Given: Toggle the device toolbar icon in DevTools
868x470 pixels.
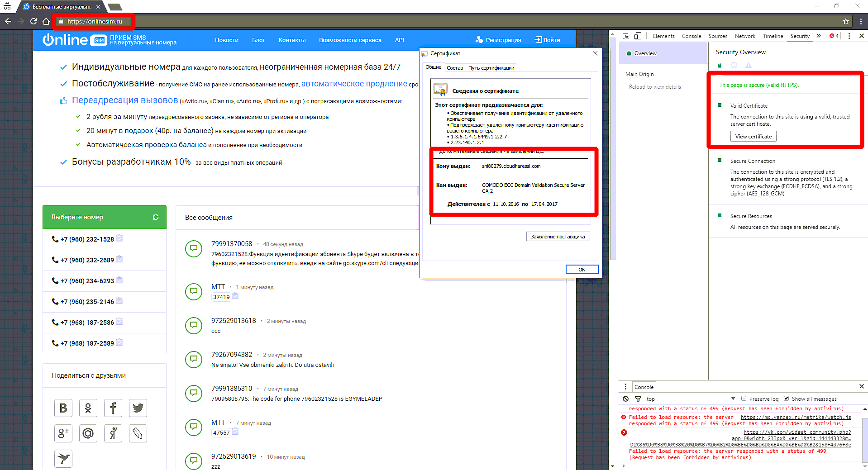Looking at the screenshot, I should click(x=638, y=36).
